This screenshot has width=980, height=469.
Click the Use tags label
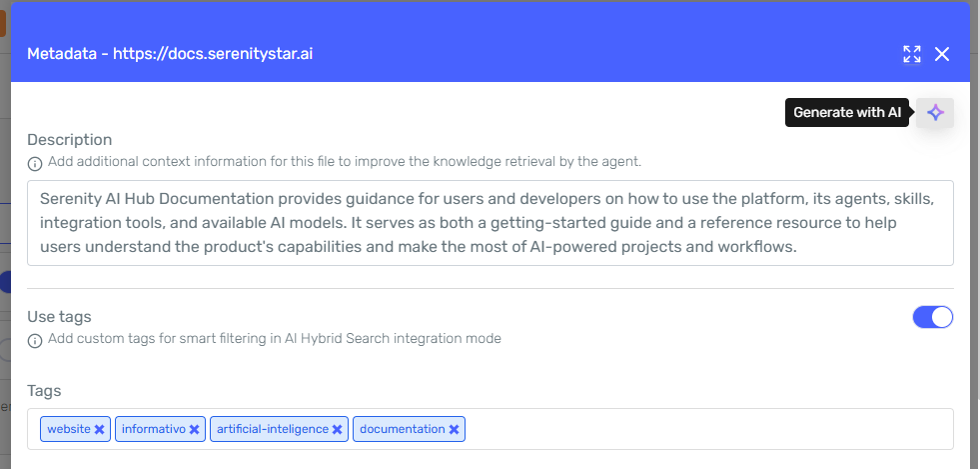point(59,316)
